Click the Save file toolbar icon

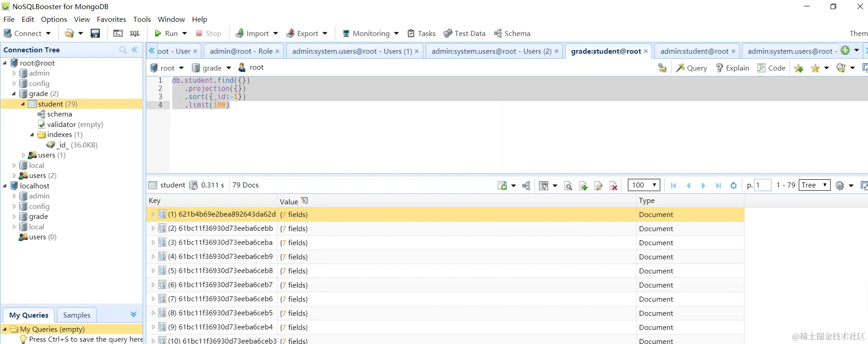[95, 33]
